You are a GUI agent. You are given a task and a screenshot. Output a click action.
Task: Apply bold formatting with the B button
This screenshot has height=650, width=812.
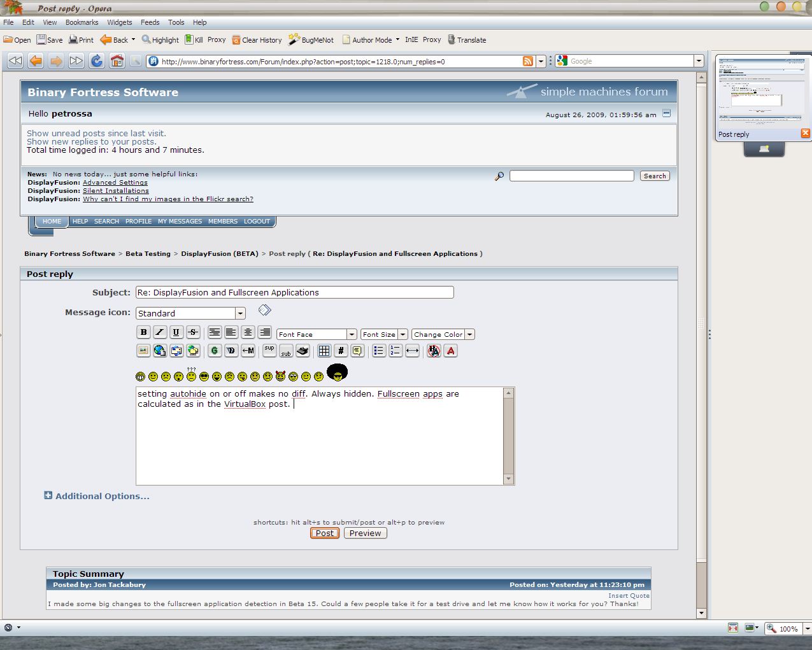click(x=143, y=332)
